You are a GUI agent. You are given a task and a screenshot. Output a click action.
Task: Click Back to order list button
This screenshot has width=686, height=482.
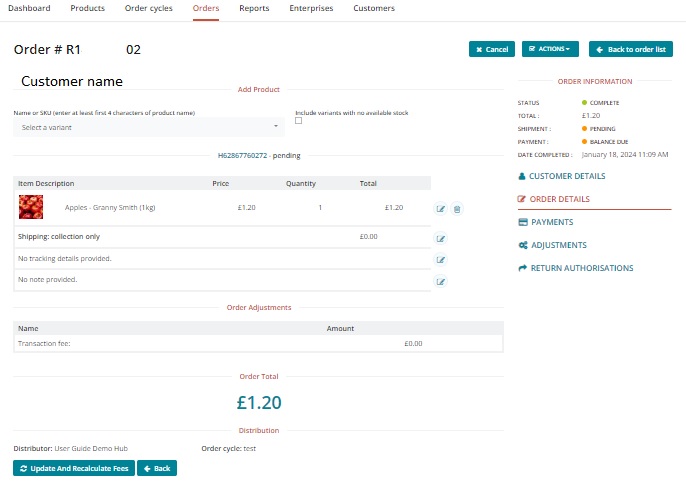click(x=630, y=49)
